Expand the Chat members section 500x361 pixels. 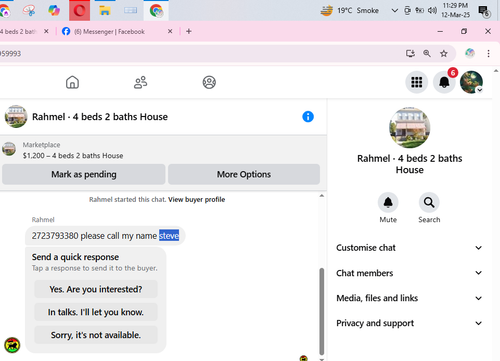point(409,273)
